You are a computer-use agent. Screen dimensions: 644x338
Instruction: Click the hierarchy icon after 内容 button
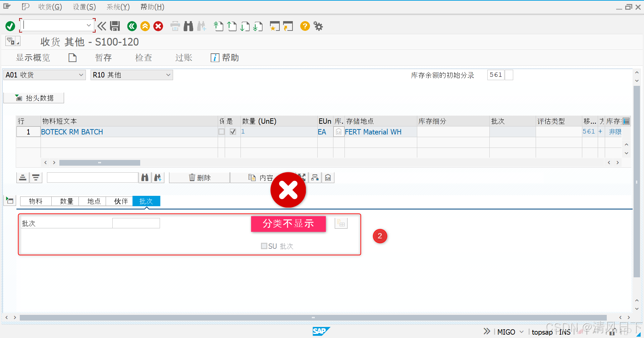315,177
